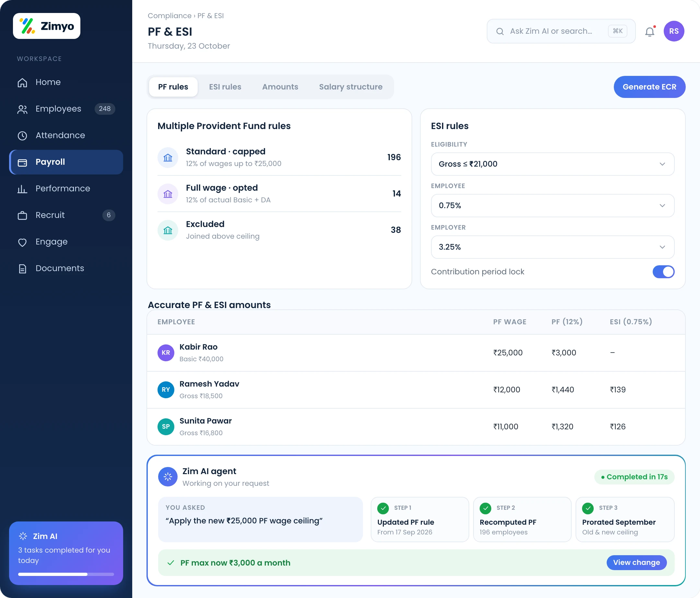Click the 248 Employees count badge
The image size is (700, 598).
tap(105, 109)
